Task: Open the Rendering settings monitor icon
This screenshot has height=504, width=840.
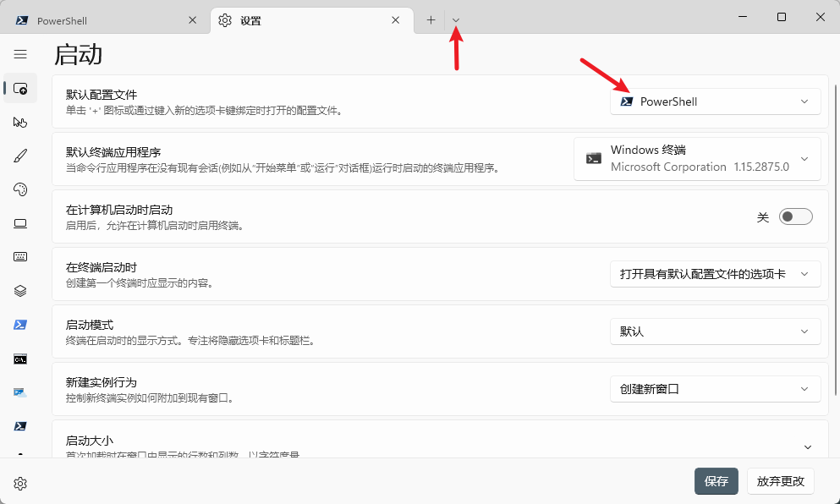Action: point(20,223)
